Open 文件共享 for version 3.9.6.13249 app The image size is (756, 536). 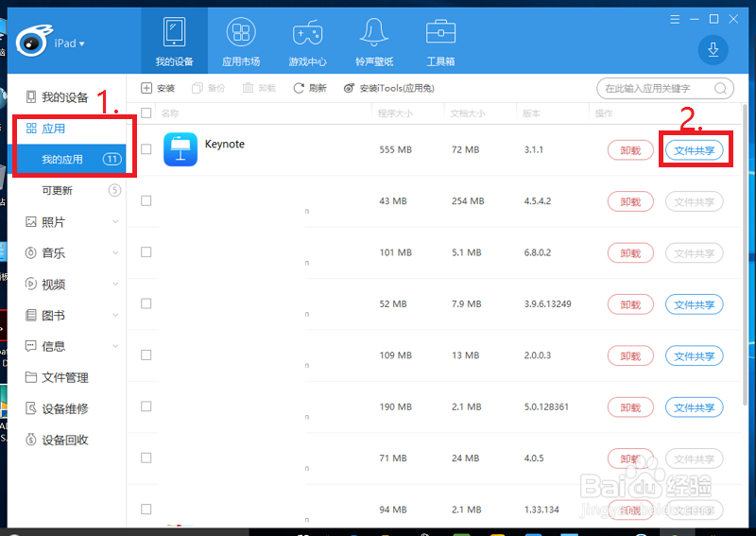(694, 305)
